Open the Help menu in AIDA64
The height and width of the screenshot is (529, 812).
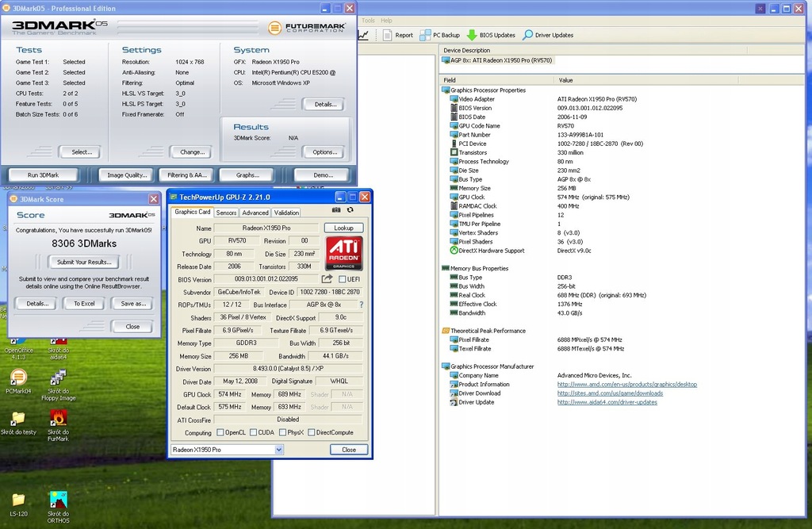coord(386,21)
